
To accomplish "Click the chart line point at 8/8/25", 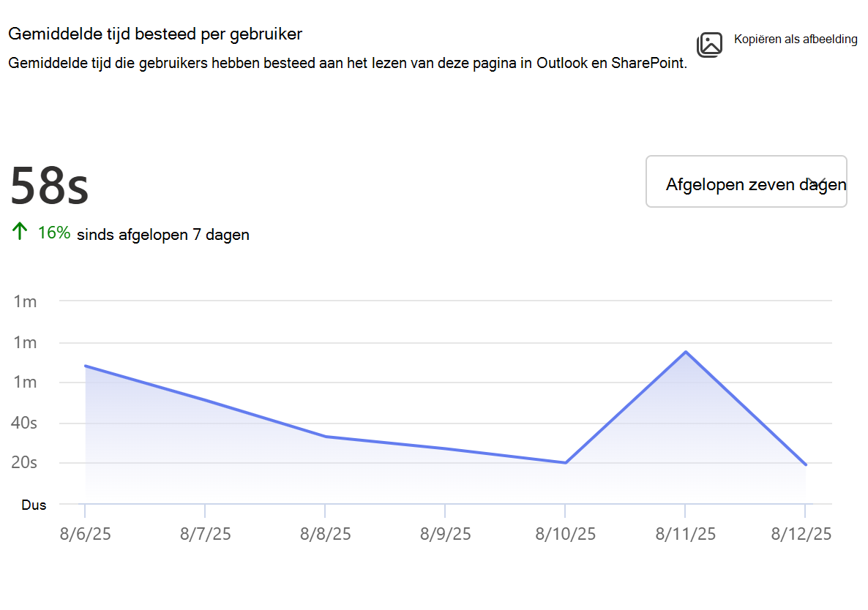I will tap(326, 437).
